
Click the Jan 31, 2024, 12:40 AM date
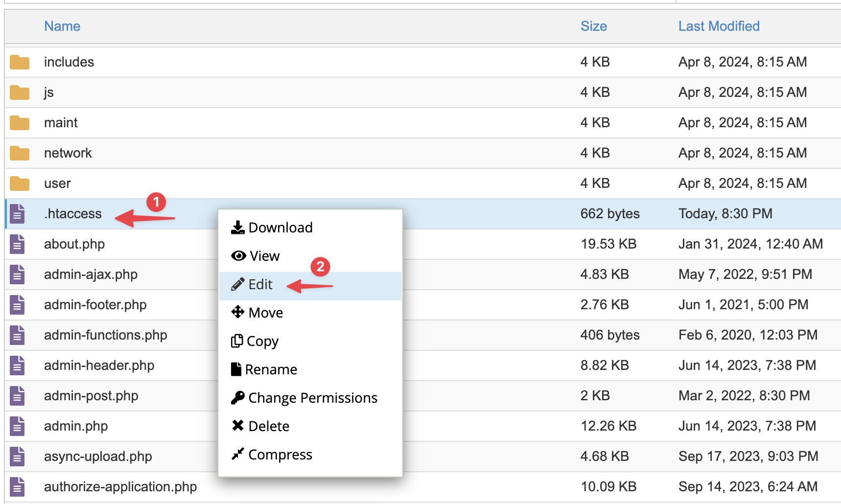tap(751, 244)
